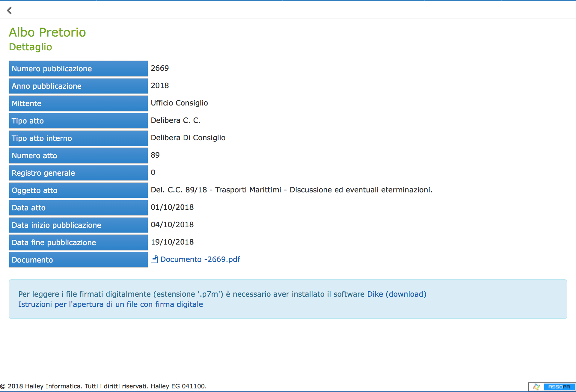Click the Tipo atto label cell
The image size is (576, 392).
point(79,121)
